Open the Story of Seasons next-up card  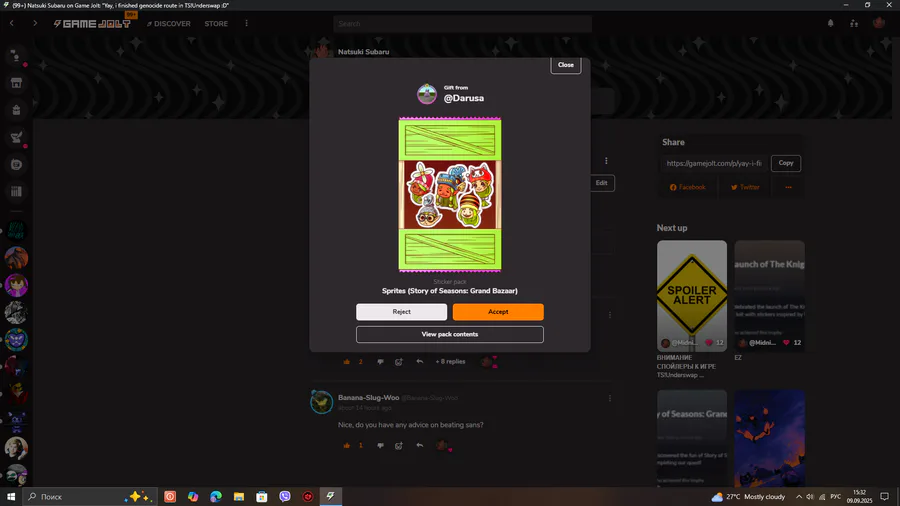tap(692, 439)
